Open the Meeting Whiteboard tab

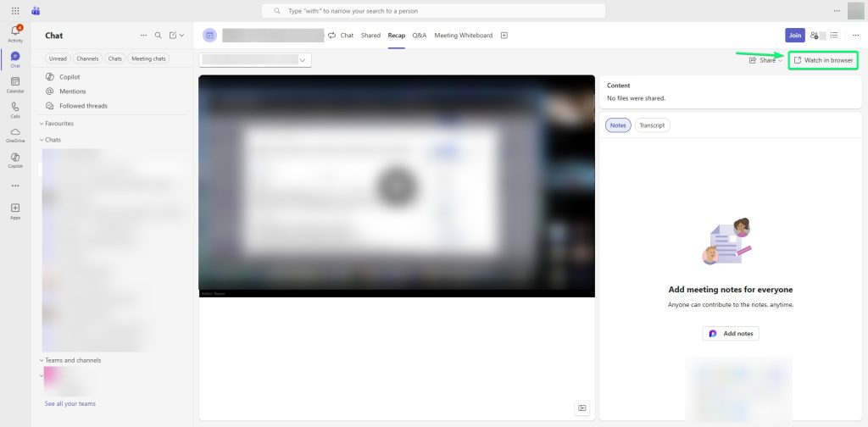pos(463,36)
